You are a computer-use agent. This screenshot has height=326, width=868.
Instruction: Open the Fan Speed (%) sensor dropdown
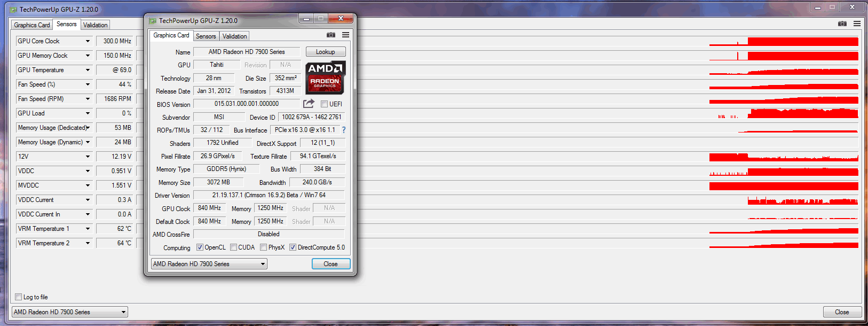click(88, 84)
